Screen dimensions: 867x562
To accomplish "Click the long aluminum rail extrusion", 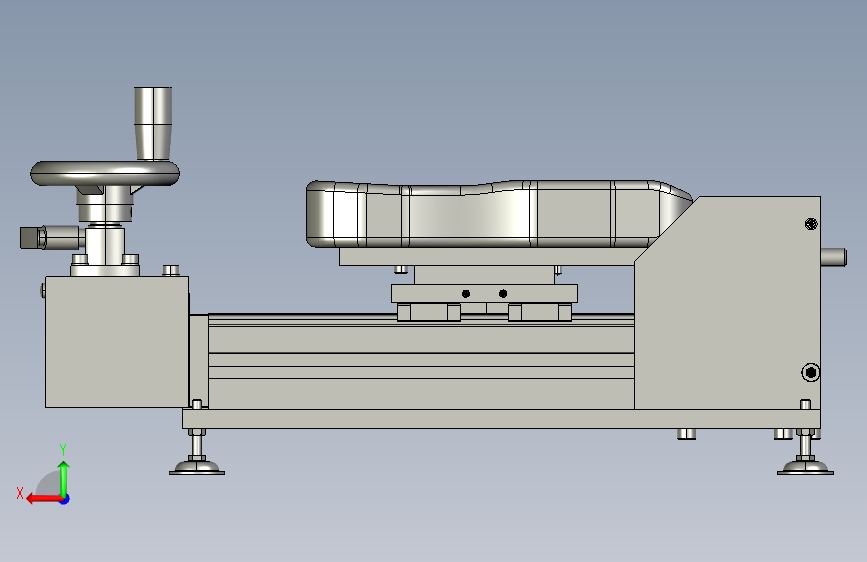I will click(421, 362).
